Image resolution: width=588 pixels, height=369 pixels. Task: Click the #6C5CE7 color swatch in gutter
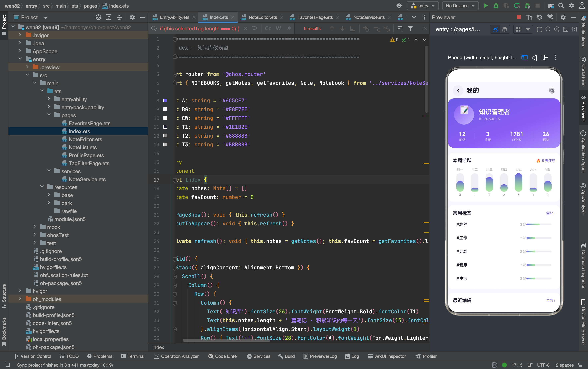[165, 101]
